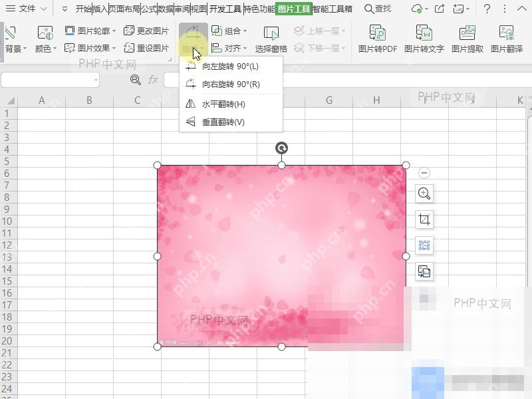532x399 pixels.
Task: Click the top-left resize handle of the picture
Action: tap(158, 165)
